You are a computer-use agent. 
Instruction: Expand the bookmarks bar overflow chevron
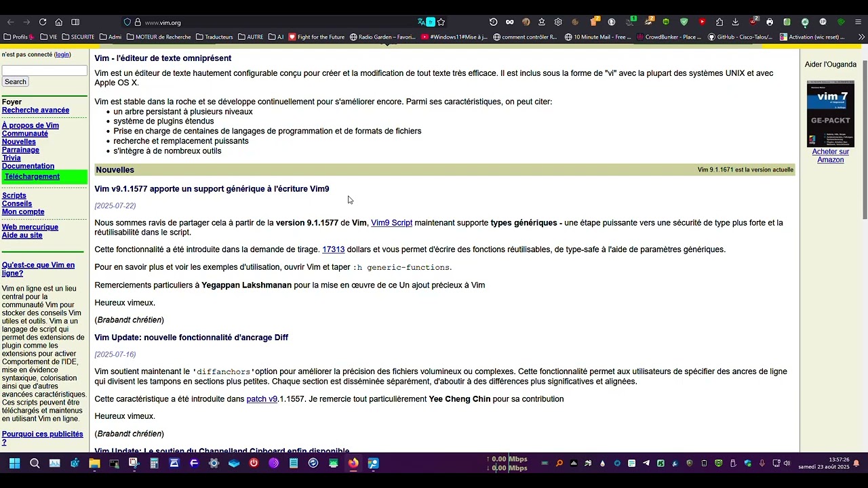[861, 37]
